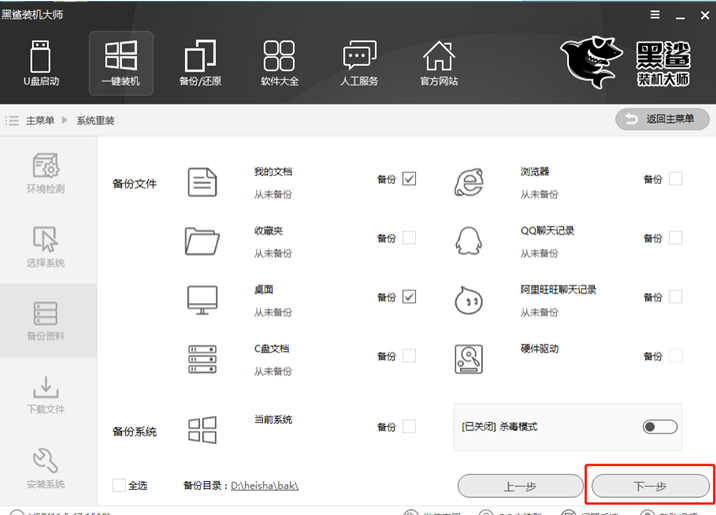Click the C盘文档 drive icon

(x=202, y=359)
